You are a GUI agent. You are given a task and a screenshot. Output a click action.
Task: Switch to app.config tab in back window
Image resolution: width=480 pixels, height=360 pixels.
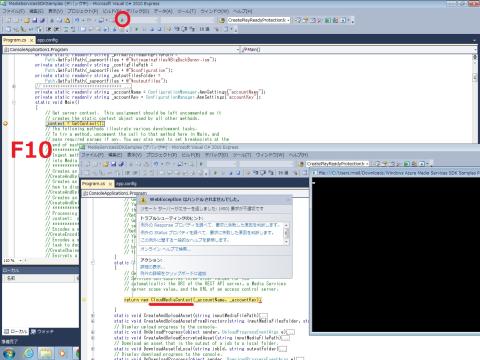pyautogui.click(x=48, y=40)
